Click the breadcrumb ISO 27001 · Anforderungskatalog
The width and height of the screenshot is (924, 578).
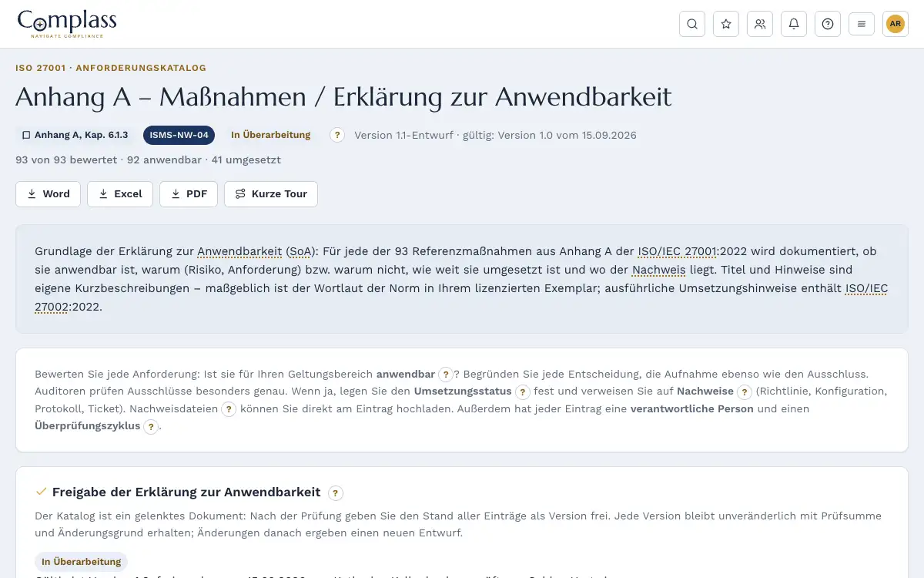point(111,68)
